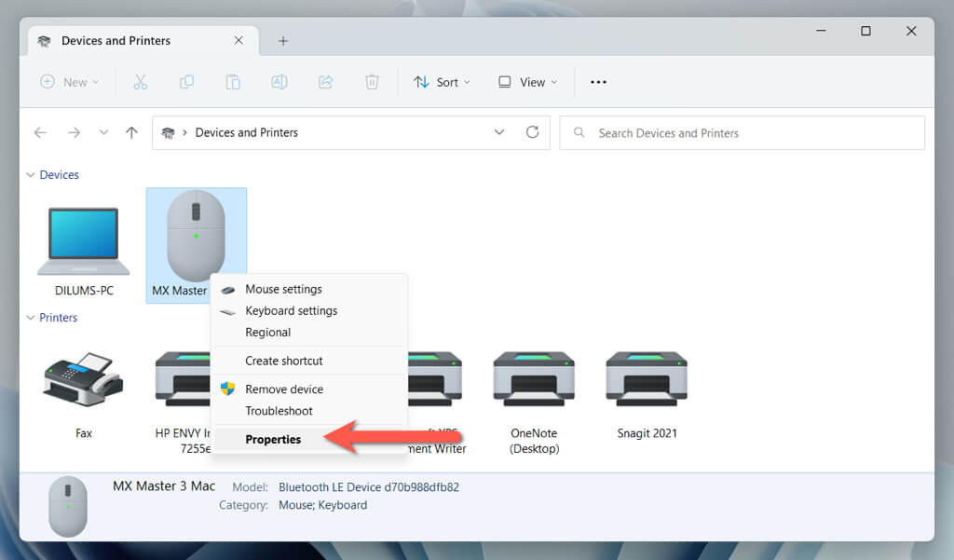Click the 'Mouse; Keyboard' category value
954x560 pixels.
322,505
